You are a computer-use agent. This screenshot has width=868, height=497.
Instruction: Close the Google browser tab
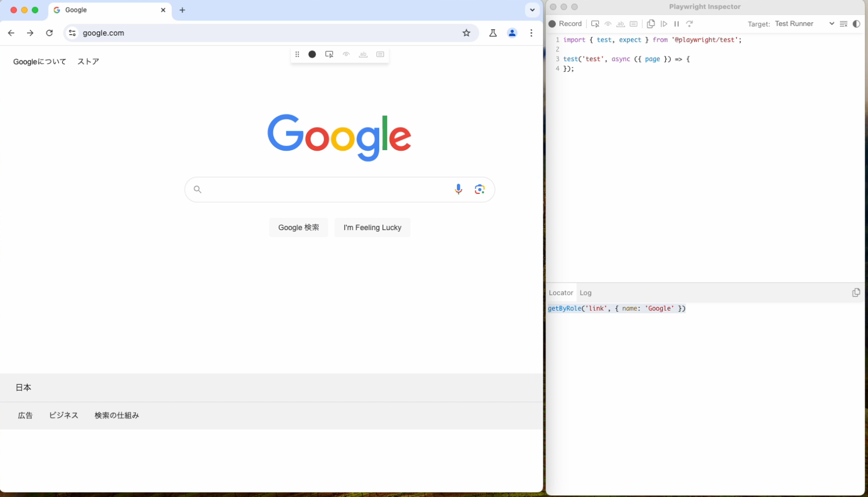tap(163, 10)
